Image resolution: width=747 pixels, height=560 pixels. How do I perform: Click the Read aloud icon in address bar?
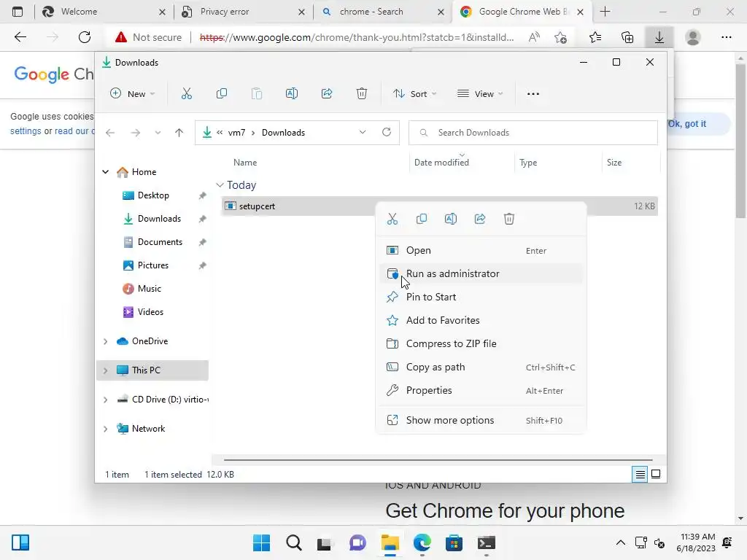point(534,37)
